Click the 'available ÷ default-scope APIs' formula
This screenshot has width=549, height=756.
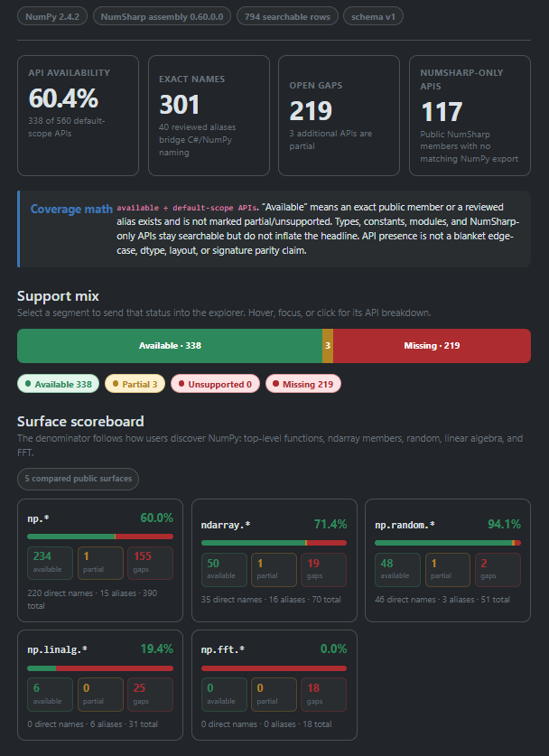(187, 208)
